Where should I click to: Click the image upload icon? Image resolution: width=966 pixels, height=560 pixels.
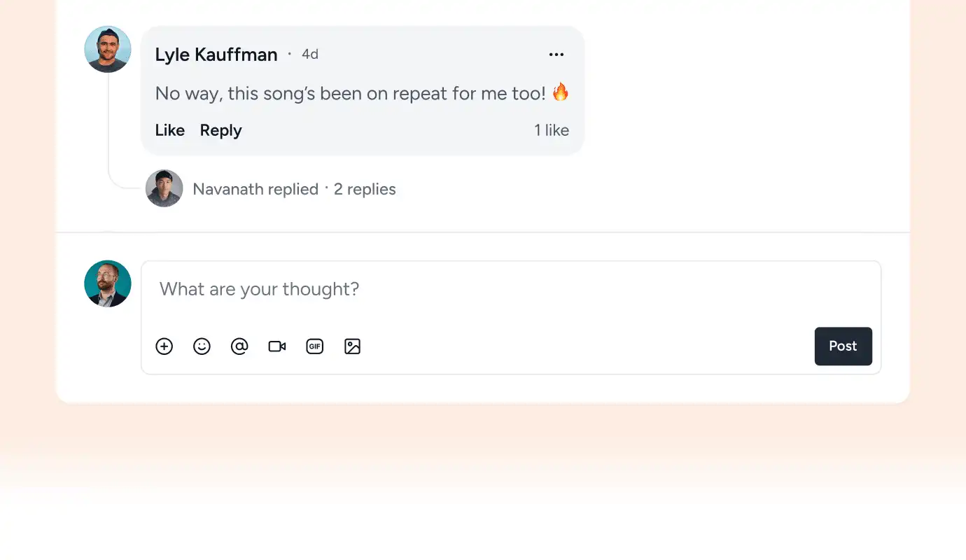coord(353,346)
